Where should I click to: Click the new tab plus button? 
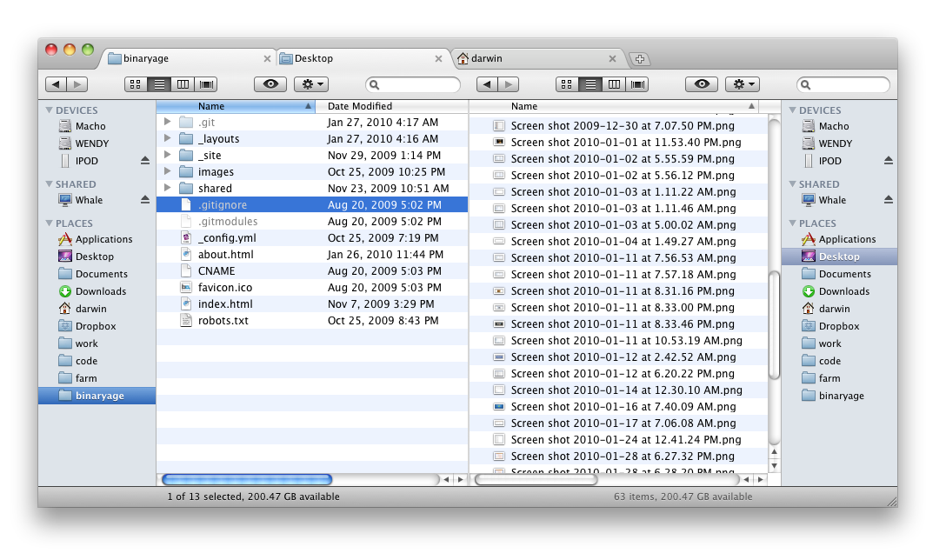pos(640,59)
